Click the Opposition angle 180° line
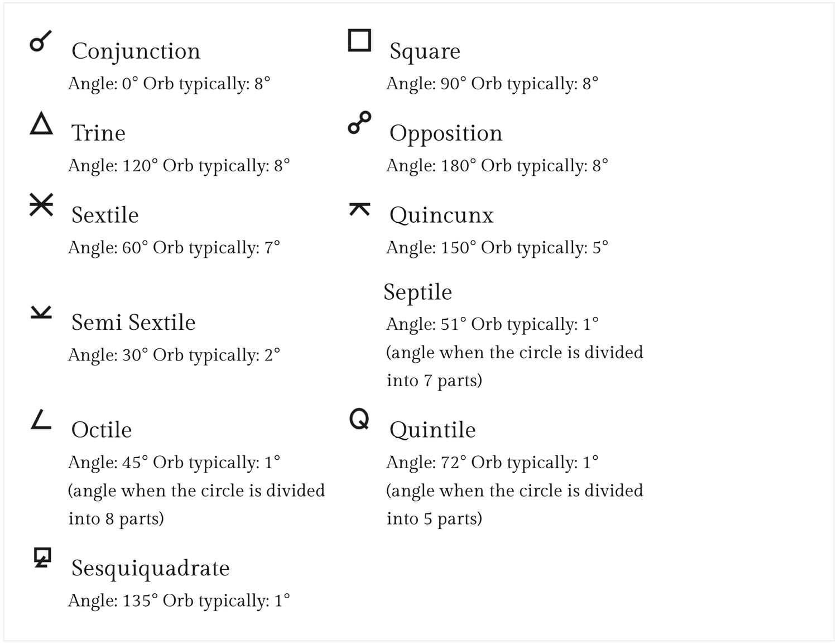This screenshot has height=644, width=837. coord(497,166)
